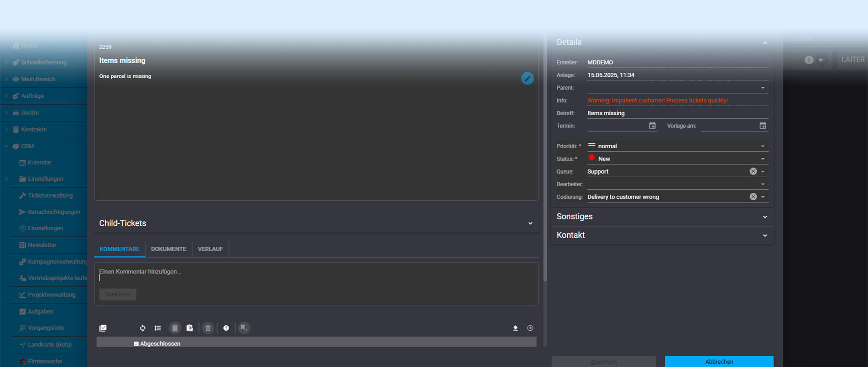
Task: Open Ticketverwaltung in the sidebar
Action: (x=50, y=196)
